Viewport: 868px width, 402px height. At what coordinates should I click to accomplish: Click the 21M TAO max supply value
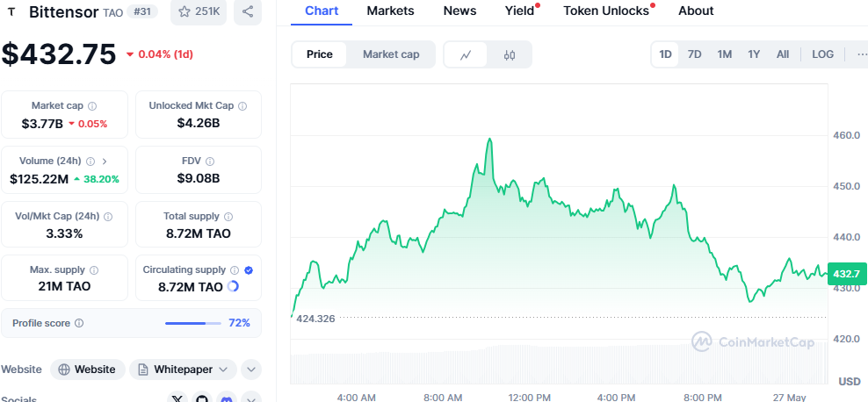tap(64, 286)
